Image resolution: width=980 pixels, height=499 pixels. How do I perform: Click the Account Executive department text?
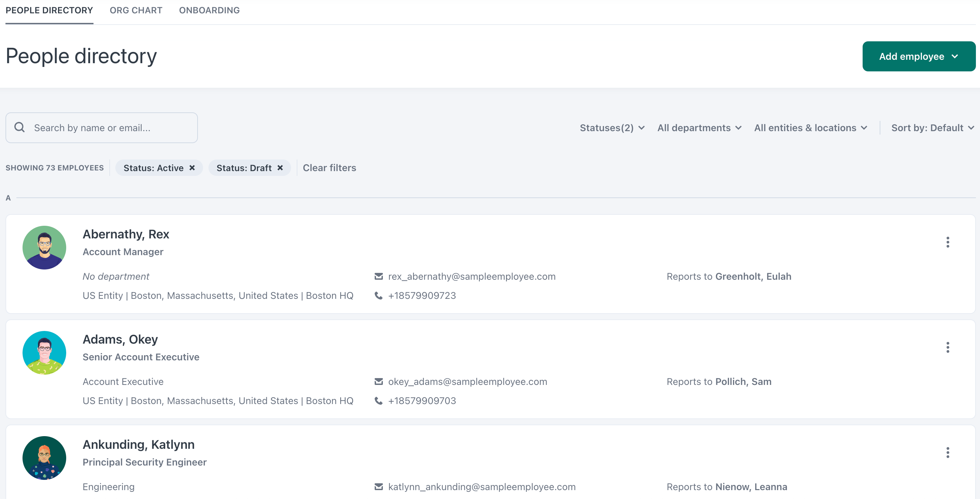click(x=123, y=381)
